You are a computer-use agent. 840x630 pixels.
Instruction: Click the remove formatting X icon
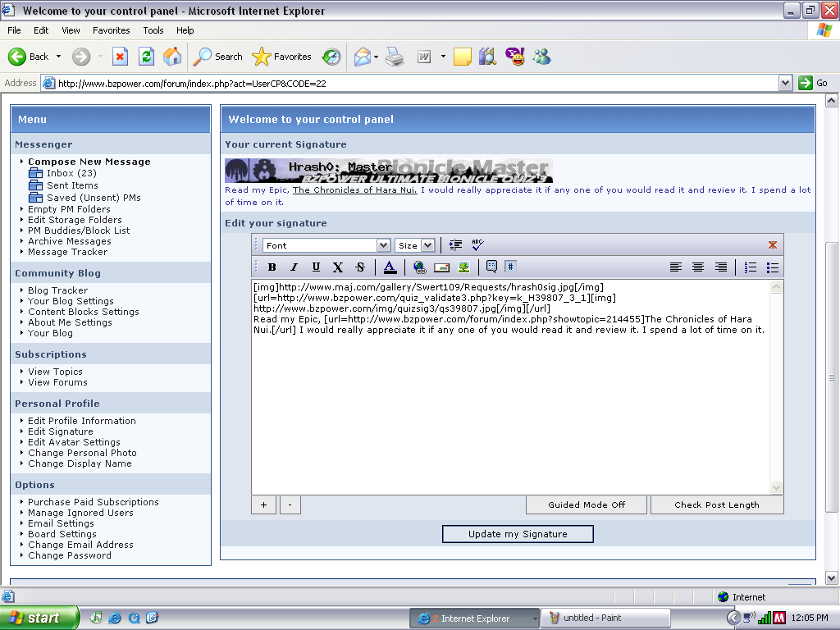click(337, 267)
